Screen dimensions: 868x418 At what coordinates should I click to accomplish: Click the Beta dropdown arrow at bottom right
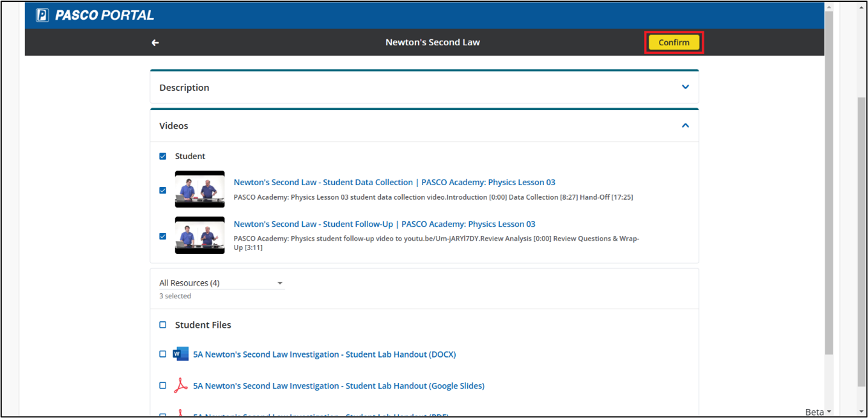tap(829, 412)
